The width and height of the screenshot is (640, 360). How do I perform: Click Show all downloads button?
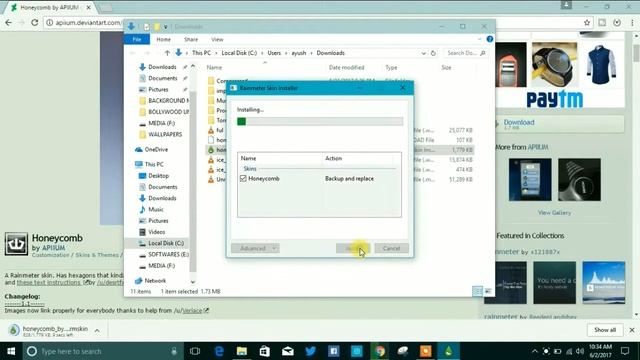click(605, 330)
